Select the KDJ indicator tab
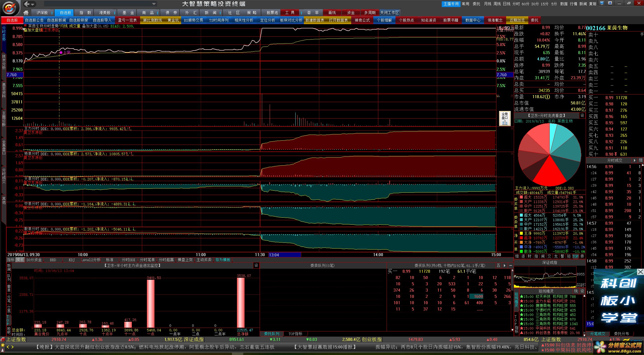Viewport: 644px width, 355px height. pos(72,260)
